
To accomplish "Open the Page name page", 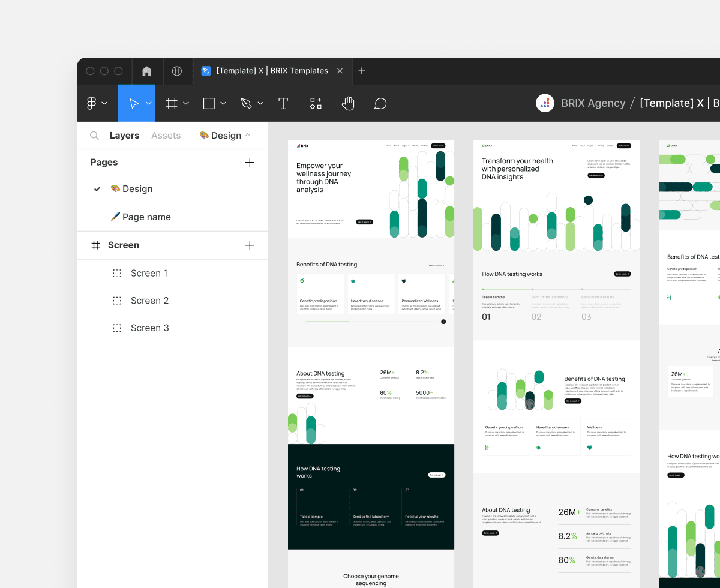I will pyautogui.click(x=147, y=217).
